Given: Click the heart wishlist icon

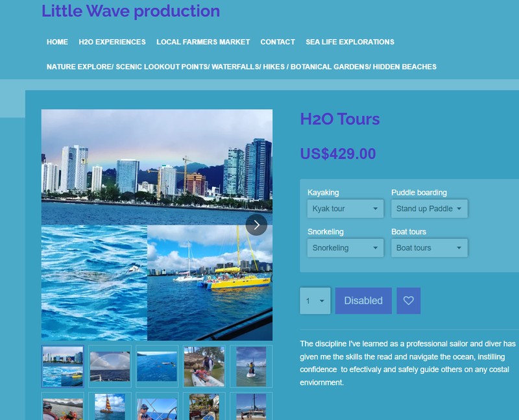Looking at the screenshot, I should [408, 301].
